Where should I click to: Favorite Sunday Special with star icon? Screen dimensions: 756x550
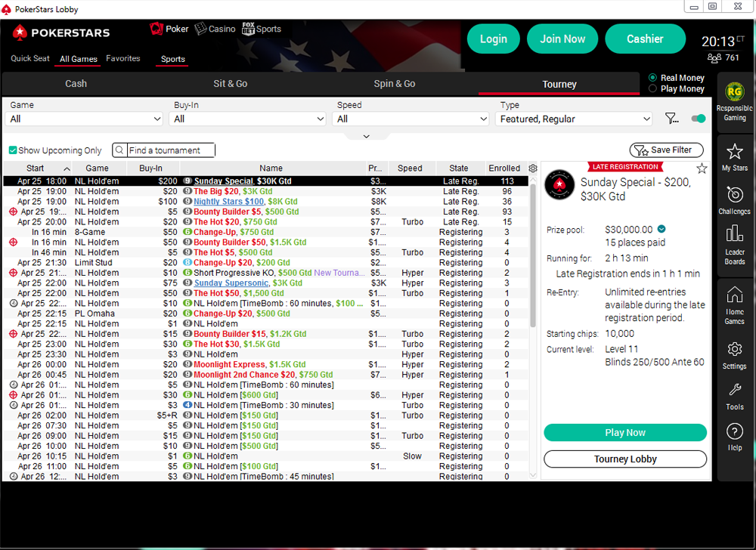(x=702, y=168)
